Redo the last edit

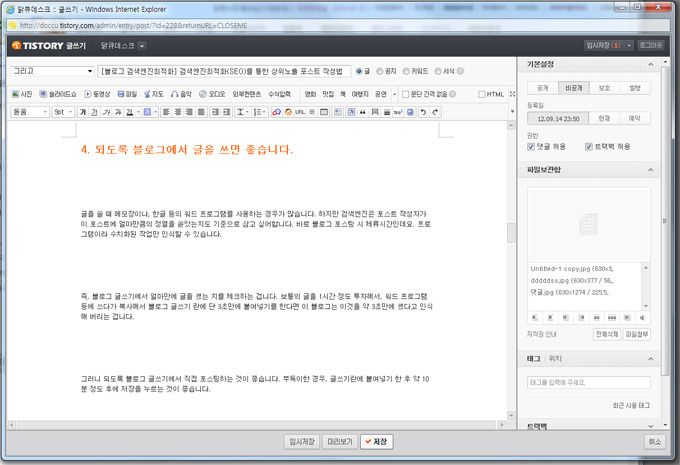click(435, 112)
